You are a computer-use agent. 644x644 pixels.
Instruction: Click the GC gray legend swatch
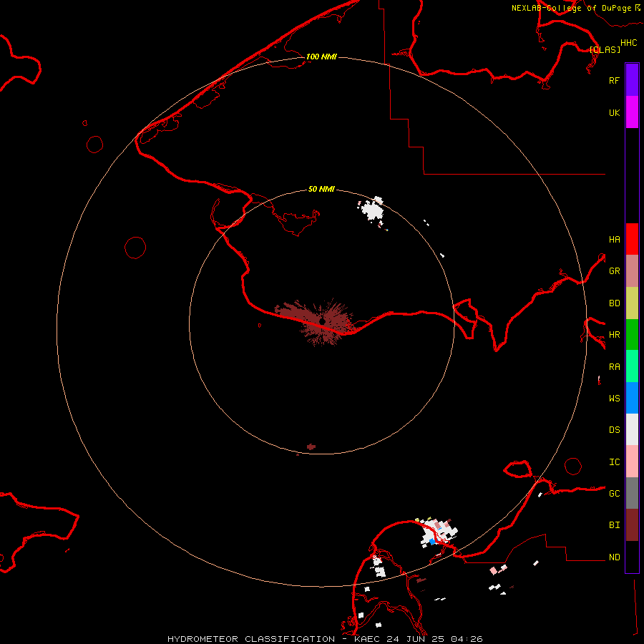632,493
